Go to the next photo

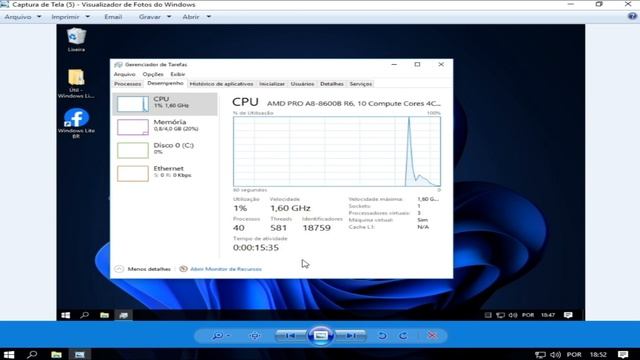point(351,336)
